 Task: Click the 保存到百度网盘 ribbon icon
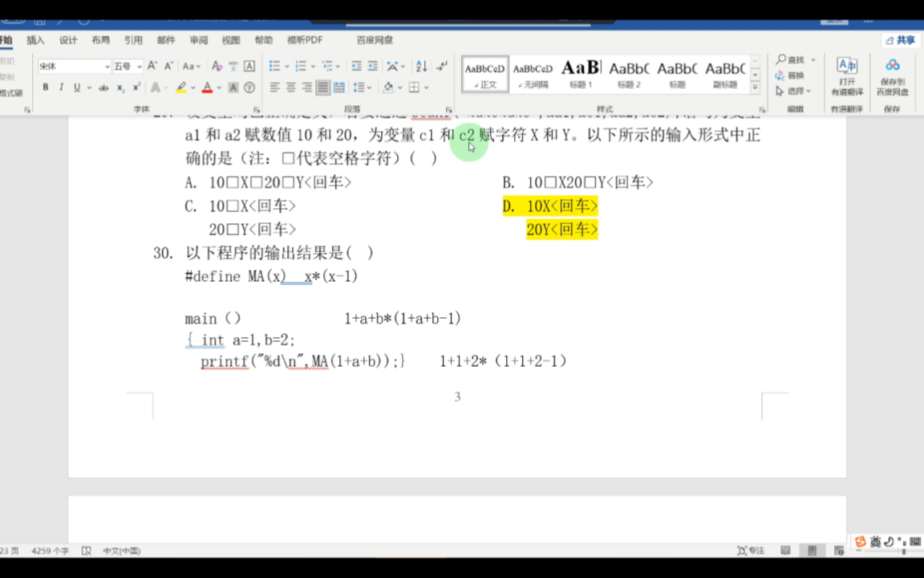click(x=891, y=76)
